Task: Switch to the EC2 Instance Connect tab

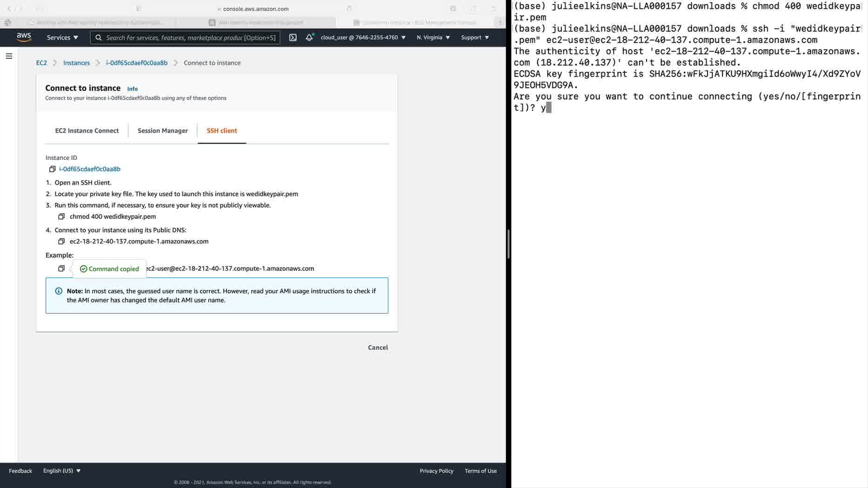Action: coord(87,131)
